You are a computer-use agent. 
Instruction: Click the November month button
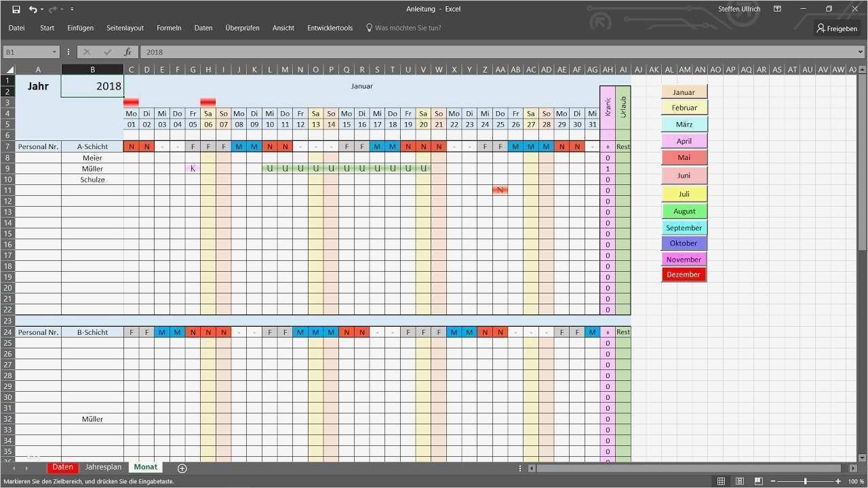point(684,259)
